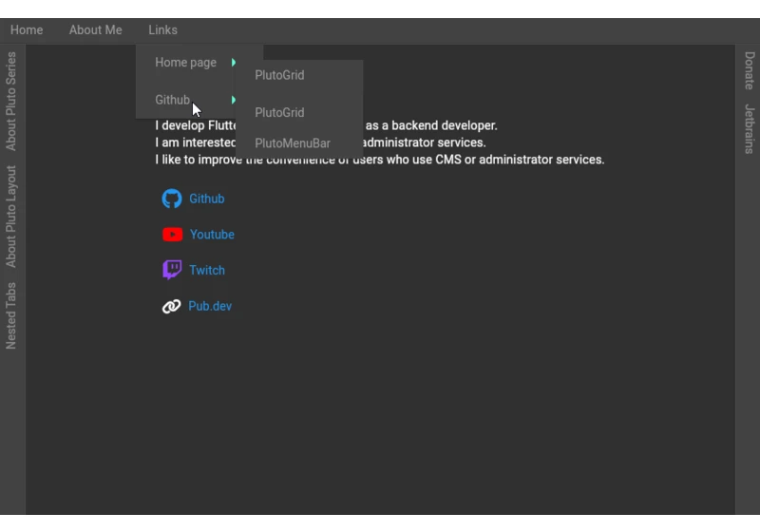This screenshot has height=532, width=760.
Task: Expand the Home page submenu arrow
Action: [234, 63]
